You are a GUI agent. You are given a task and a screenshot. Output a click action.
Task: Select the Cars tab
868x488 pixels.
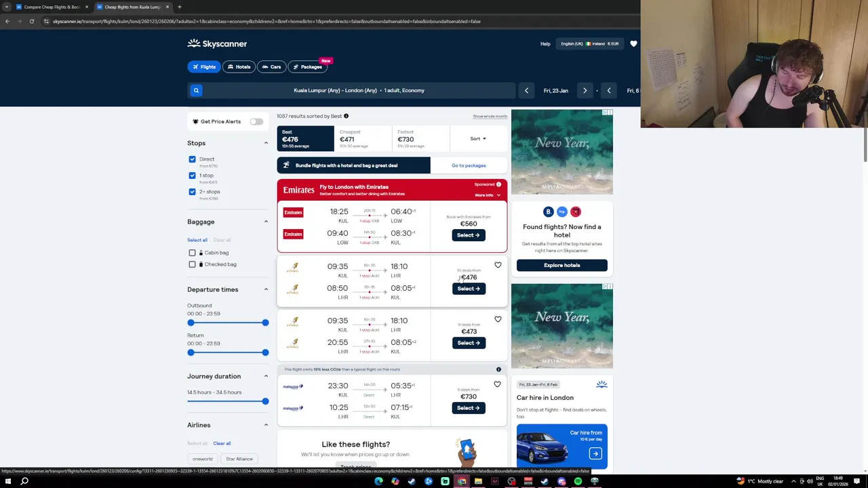click(x=271, y=66)
